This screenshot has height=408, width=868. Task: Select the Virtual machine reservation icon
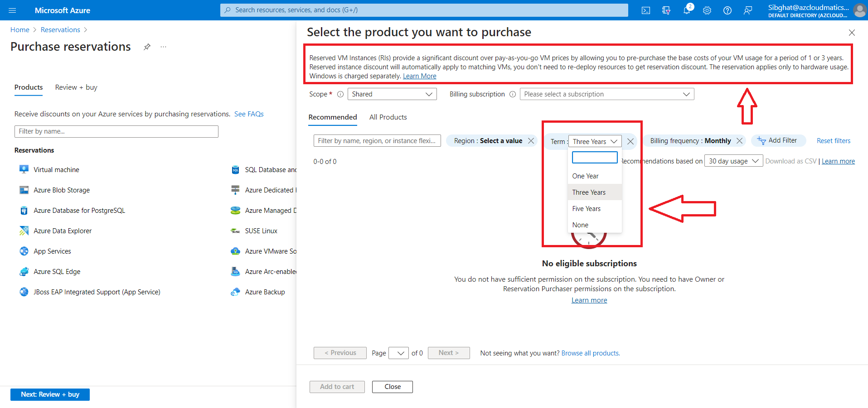click(x=24, y=169)
